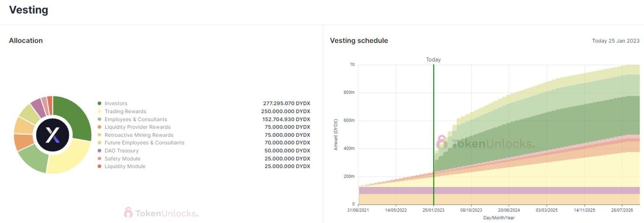Screen dimensions: 644x223
Task: Toggle the Employees & Consultants legend label
Action: (x=136, y=119)
